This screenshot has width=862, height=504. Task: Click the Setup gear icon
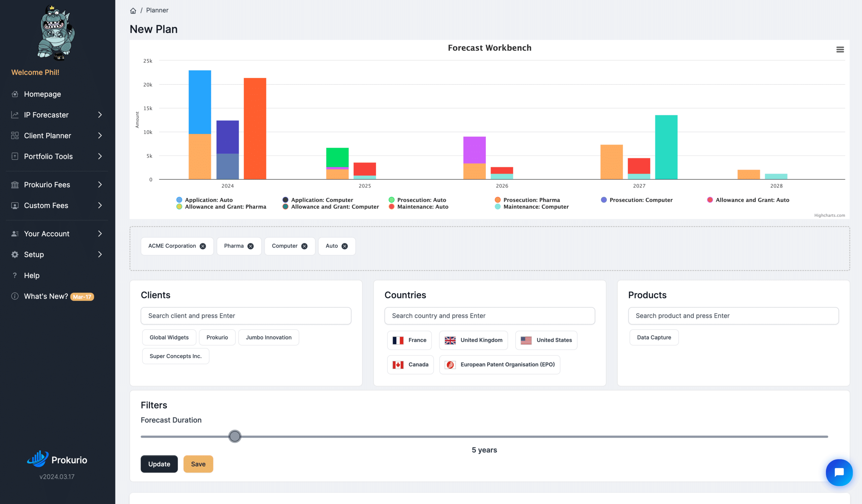tap(15, 255)
